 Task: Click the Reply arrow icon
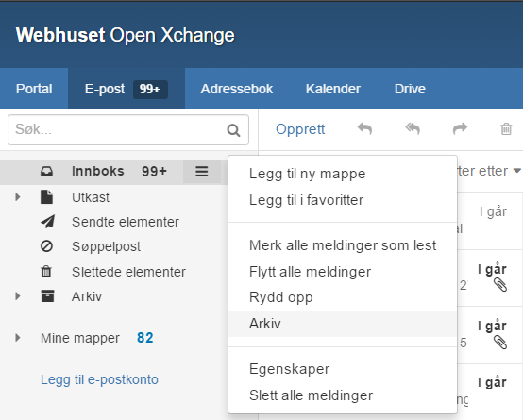tap(365, 128)
